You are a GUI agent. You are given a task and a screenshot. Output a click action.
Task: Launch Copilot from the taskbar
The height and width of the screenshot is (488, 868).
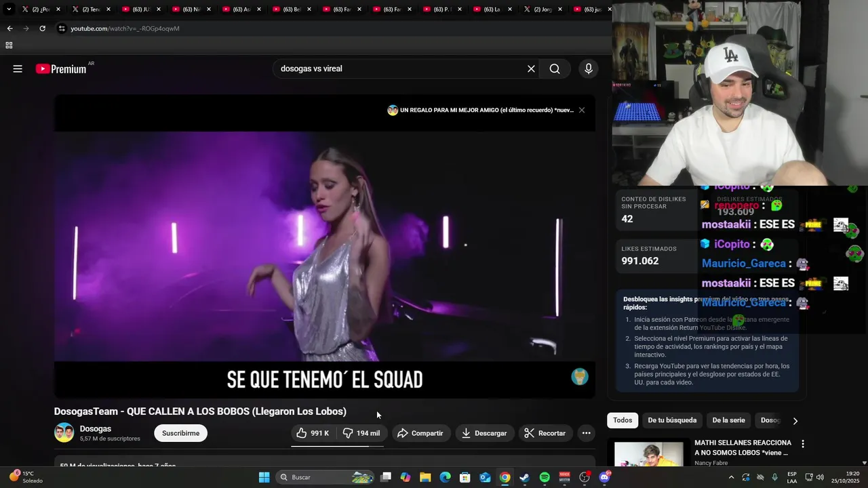click(406, 477)
